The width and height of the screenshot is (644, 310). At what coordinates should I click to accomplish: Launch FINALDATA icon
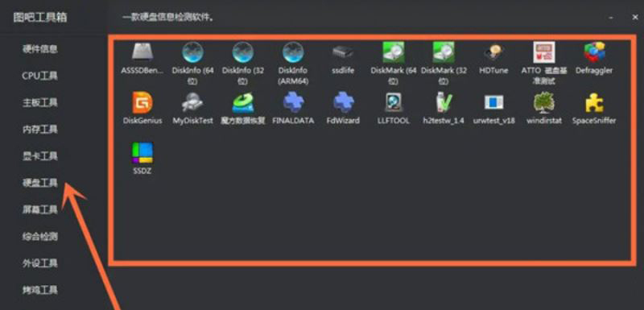[x=293, y=102]
